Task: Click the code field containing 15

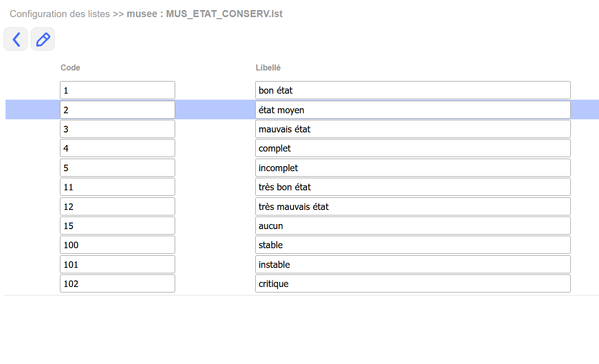Action: (117, 226)
